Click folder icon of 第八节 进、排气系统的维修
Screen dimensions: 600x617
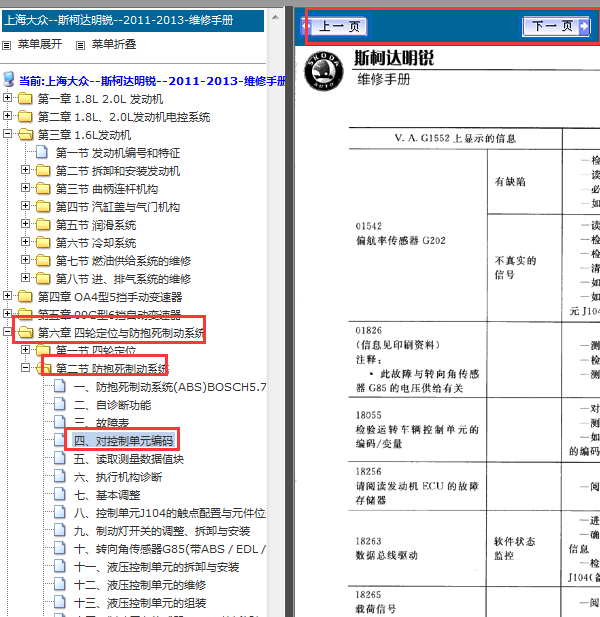[43, 279]
